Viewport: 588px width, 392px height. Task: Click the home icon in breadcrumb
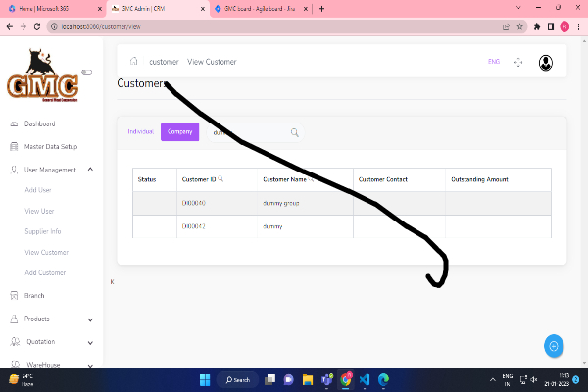coord(133,62)
